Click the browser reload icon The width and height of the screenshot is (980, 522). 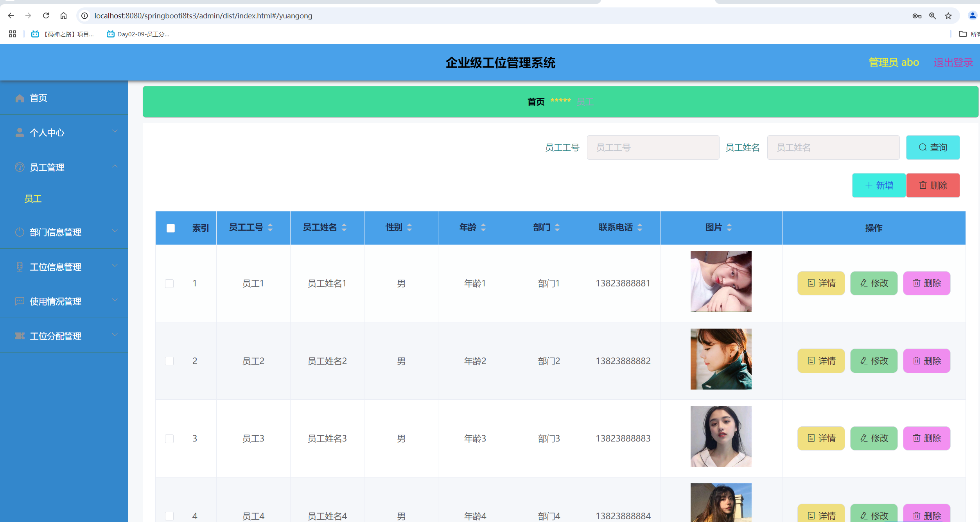46,16
